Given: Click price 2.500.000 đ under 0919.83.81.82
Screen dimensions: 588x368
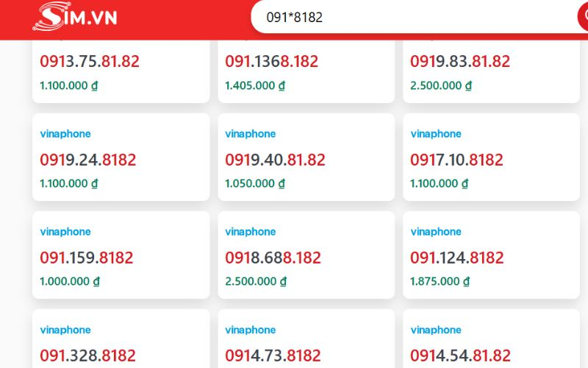Looking at the screenshot, I should [441, 85].
